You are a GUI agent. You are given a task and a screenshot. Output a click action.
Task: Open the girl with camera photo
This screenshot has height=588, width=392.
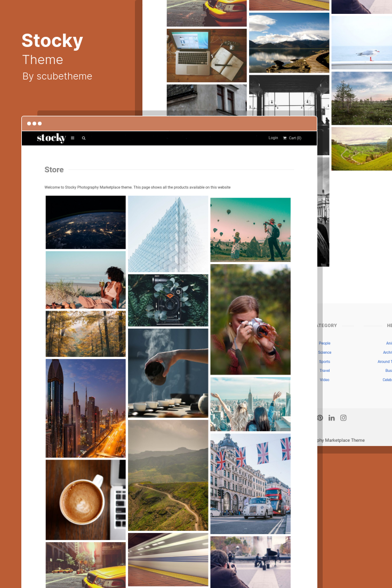click(250, 320)
